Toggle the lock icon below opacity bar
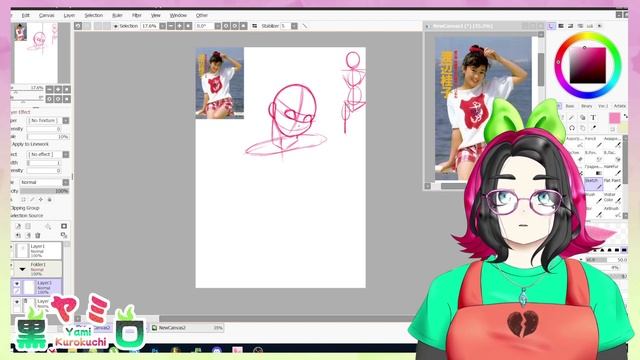 (49, 200)
